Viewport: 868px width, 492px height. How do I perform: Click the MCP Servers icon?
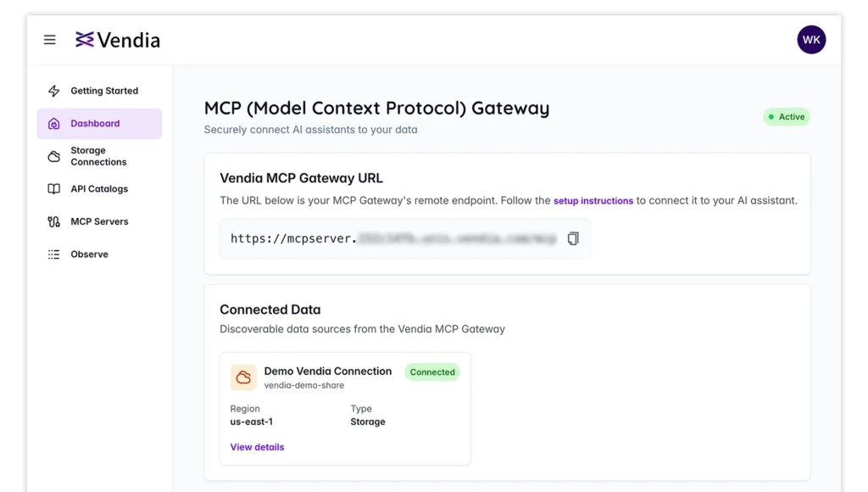(54, 222)
